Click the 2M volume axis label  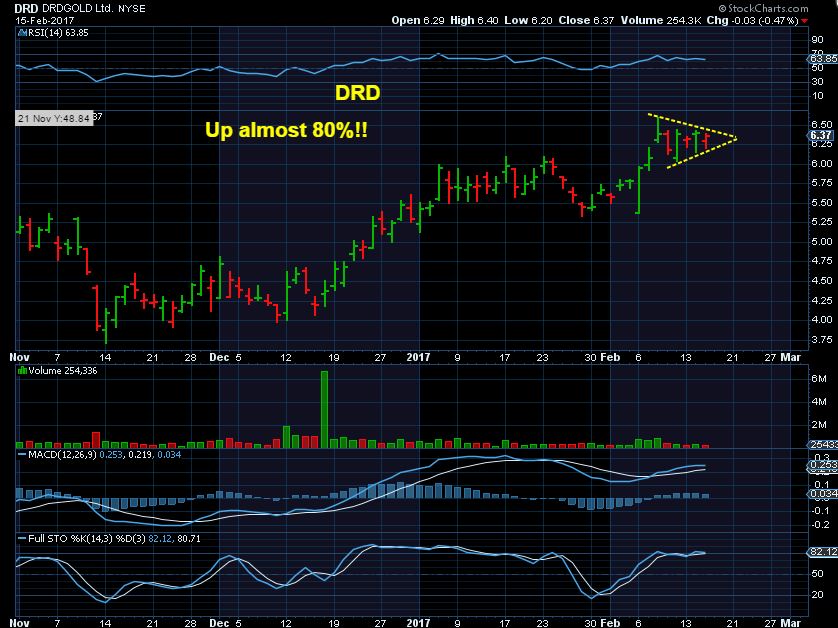coord(819,425)
